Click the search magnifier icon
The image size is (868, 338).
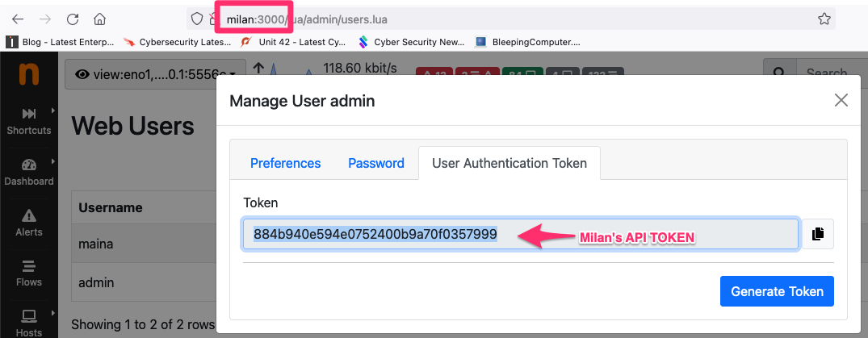pos(779,73)
